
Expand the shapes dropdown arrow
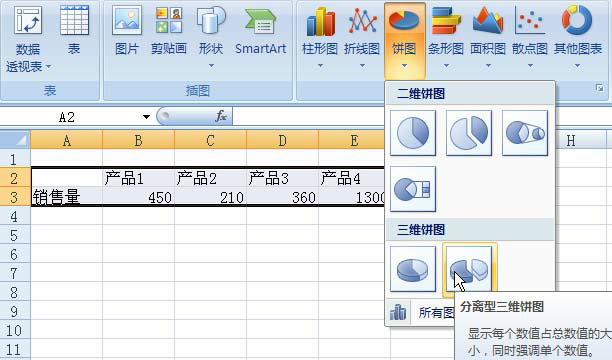(211, 66)
